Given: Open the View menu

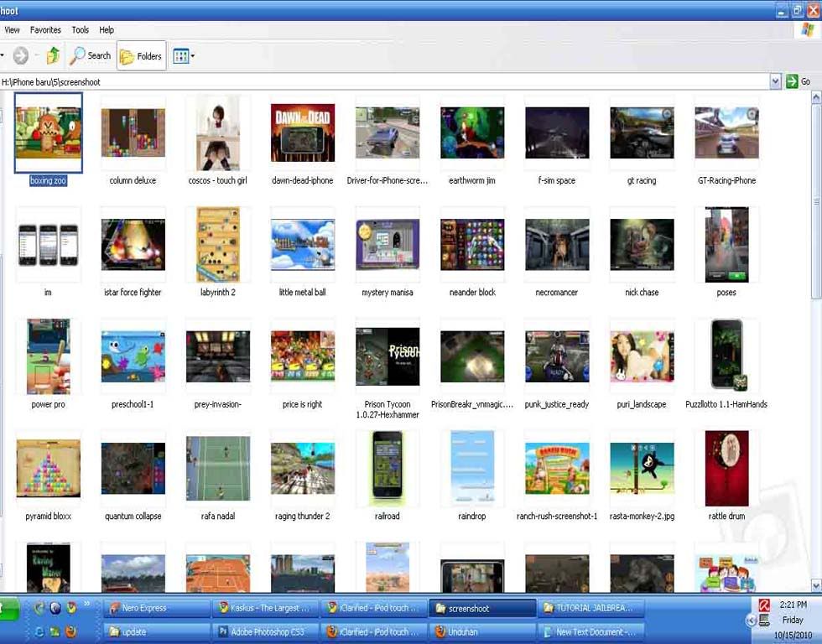Looking at the screenshot, I should point(12,30).
